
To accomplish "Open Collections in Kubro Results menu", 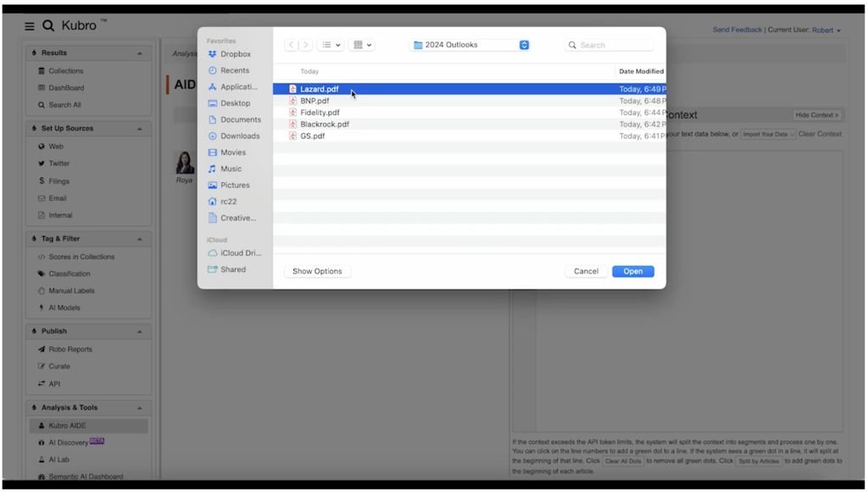I will pyautogui.click(x=61, y=71).
